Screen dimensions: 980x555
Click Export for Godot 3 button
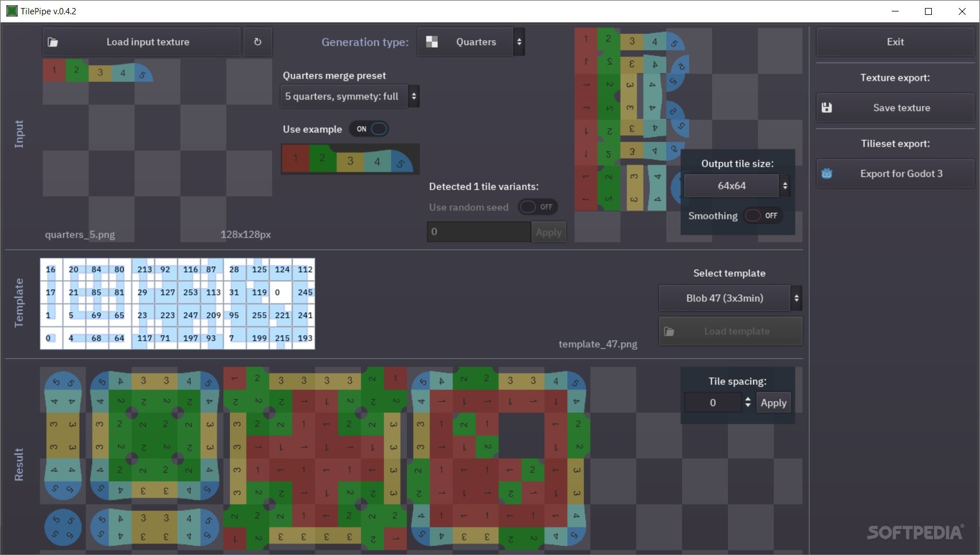tap(895, 174)
